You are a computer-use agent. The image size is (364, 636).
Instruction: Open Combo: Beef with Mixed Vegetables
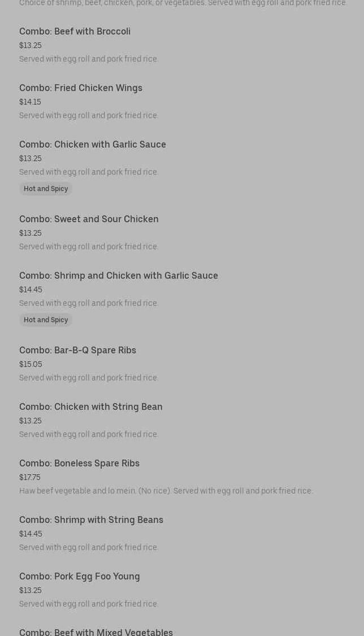(96, 632)
